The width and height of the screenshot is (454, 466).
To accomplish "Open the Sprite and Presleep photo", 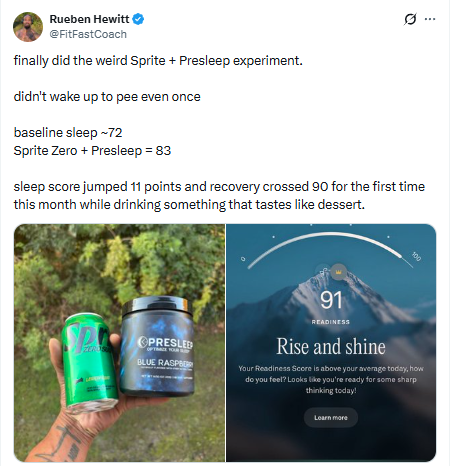I will pos(119,343).
